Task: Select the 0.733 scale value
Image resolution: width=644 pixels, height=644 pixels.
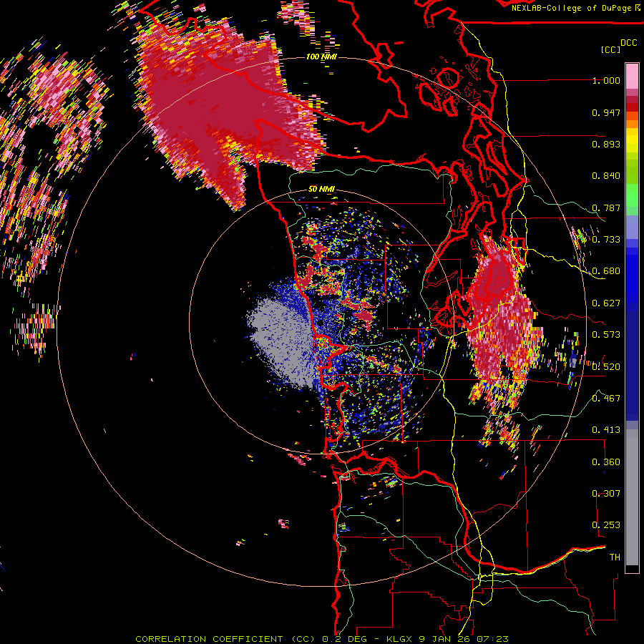Action: (606, 240)
